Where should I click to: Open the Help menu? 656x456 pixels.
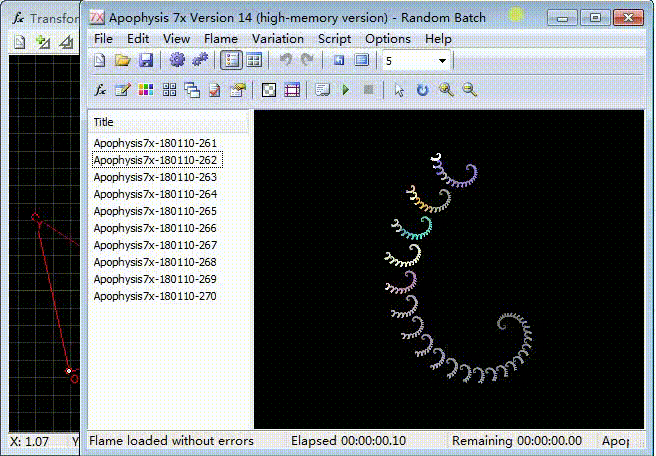pos(438,39)
